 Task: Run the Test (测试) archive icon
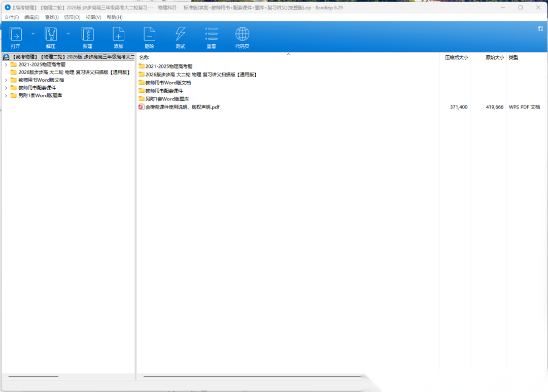[180, 34]
